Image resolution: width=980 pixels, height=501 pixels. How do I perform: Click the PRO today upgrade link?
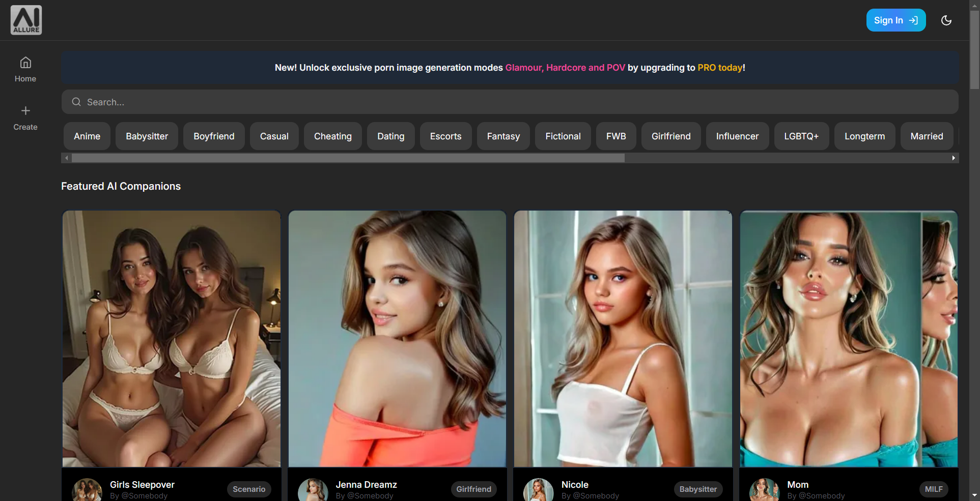(x=720, y=68)
